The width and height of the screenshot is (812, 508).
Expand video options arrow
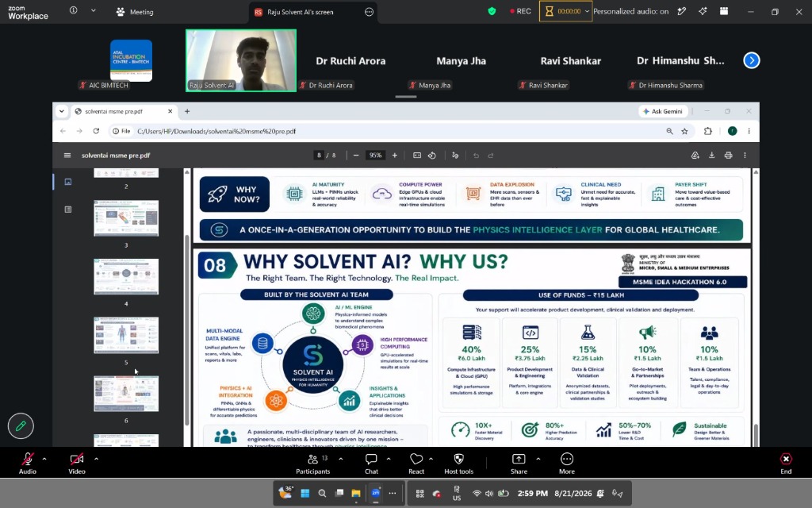coord(96,459)
